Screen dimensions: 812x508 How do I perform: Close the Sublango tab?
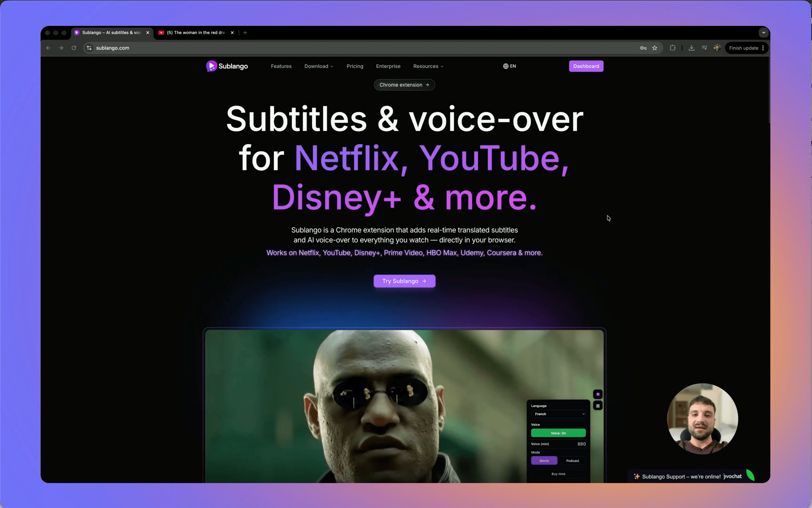point(148,33)
